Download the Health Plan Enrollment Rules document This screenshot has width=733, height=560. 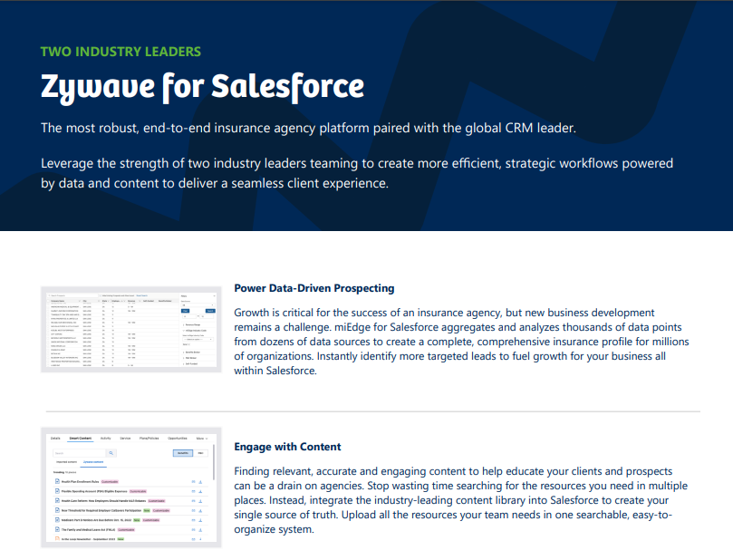pyautogui.click(x=200, y=481)
